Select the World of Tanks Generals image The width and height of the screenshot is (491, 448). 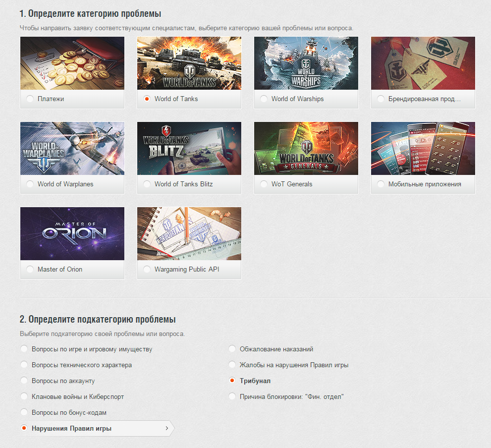[306, 149]
